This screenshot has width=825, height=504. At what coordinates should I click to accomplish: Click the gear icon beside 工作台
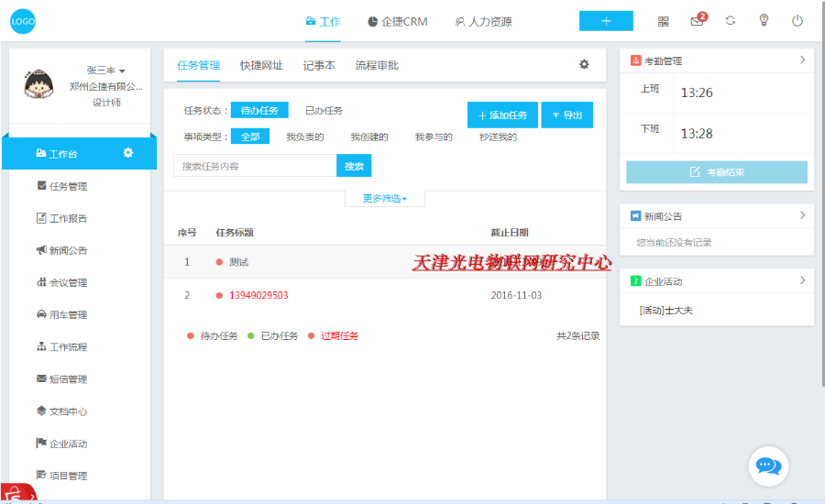tap(127, 152)
